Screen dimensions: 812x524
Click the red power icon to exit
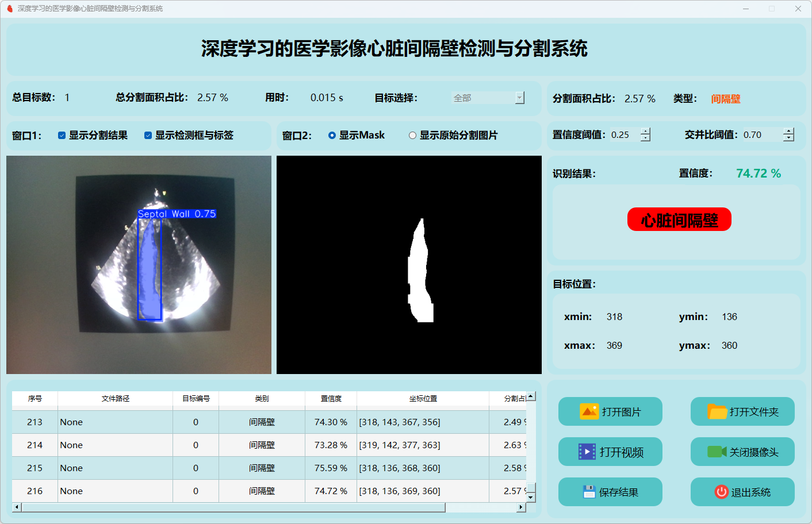[721, 492]
